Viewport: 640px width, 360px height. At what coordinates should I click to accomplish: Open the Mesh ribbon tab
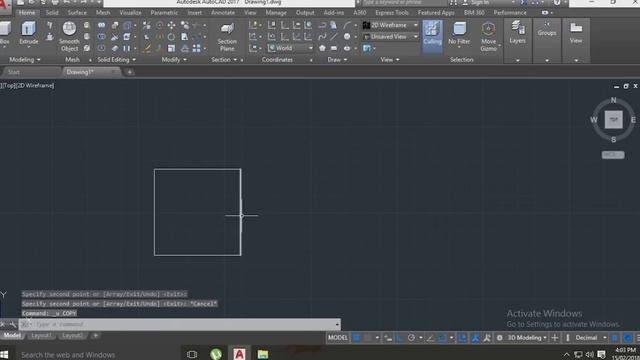click(x=103, y=13)
